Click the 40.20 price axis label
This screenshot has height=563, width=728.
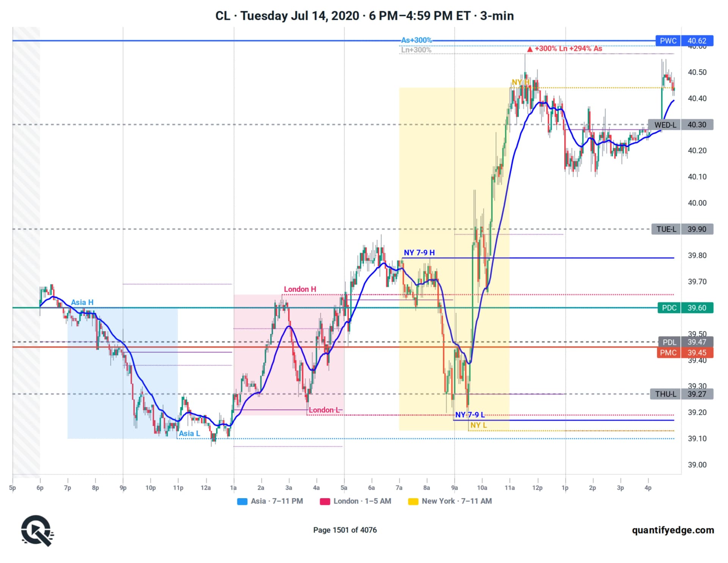click(697, 151)
